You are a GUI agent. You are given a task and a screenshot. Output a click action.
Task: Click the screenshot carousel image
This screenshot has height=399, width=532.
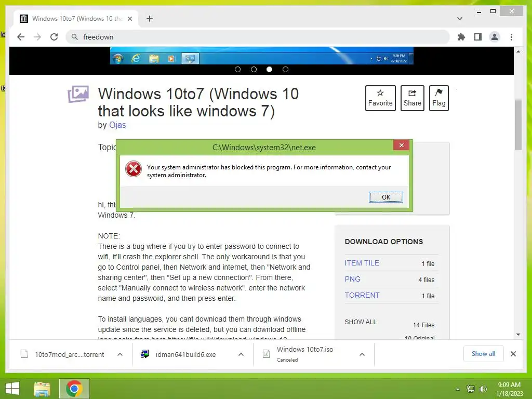[x=262, y=56]
